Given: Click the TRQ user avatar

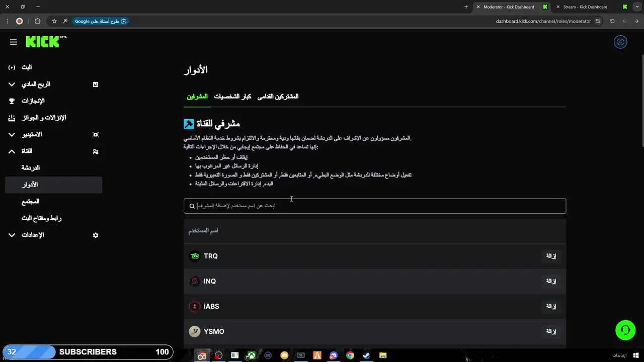Looking at the screenshot, I should pos(195,256).
